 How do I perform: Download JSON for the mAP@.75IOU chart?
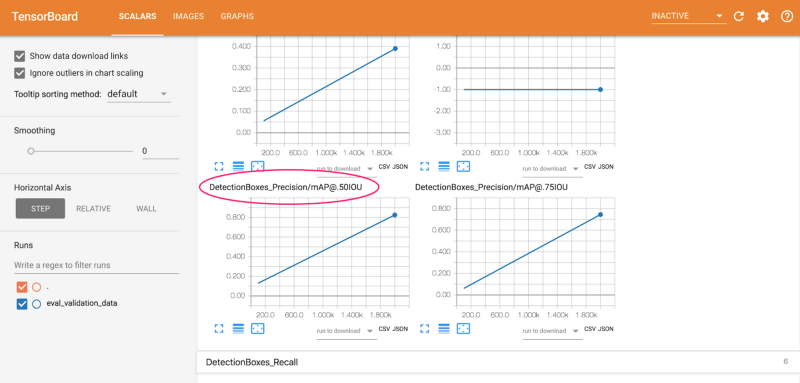point(606,329)
